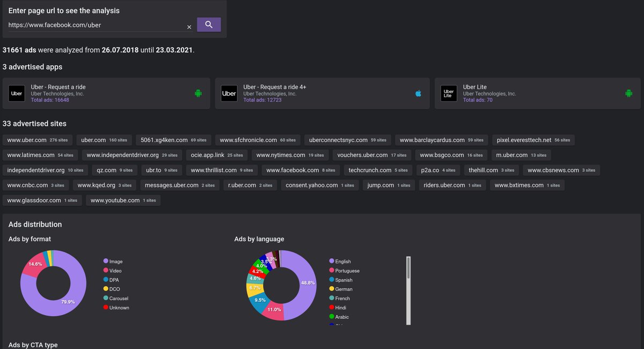This screenshot has width=644, height=349.
Task: Toggle German in the language legend
Action: point(341,289)
